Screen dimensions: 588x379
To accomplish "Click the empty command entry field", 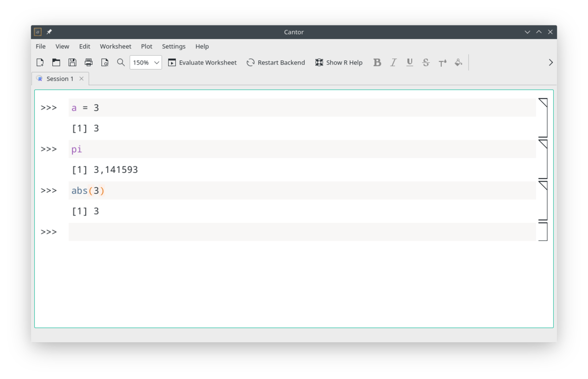I will pos(301,232).
